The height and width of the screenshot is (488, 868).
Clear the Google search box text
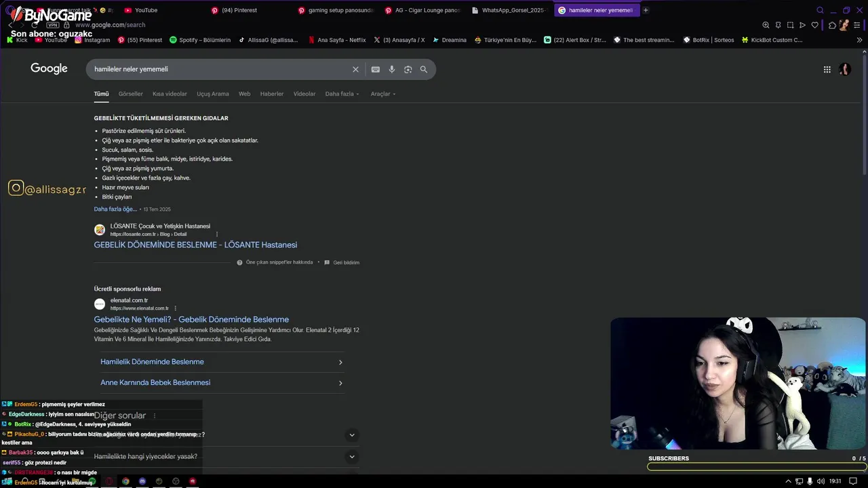355,69
